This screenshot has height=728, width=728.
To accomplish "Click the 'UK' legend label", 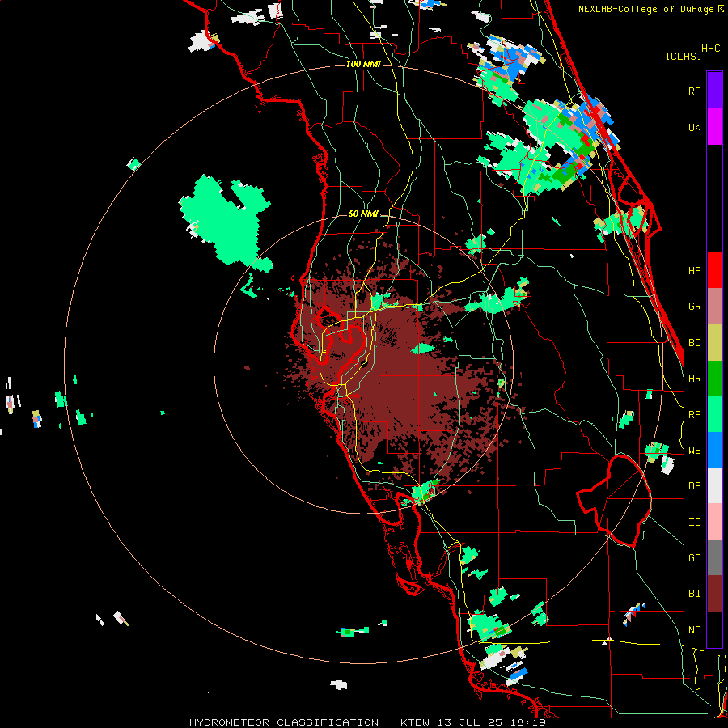I will (x=694, y=127).
